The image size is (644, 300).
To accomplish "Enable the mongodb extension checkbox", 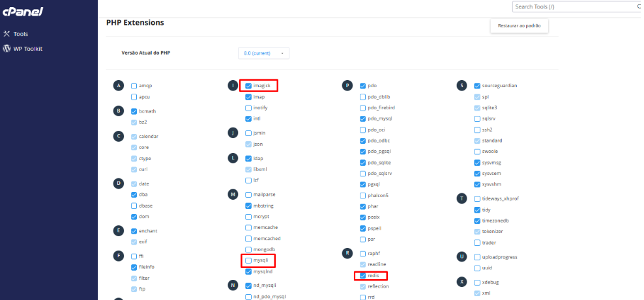I will [x=248, y=250].
